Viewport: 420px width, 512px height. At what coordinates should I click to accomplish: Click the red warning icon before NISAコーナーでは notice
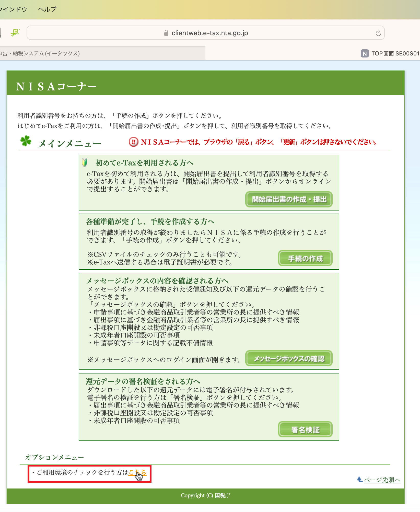pos(133,142)
